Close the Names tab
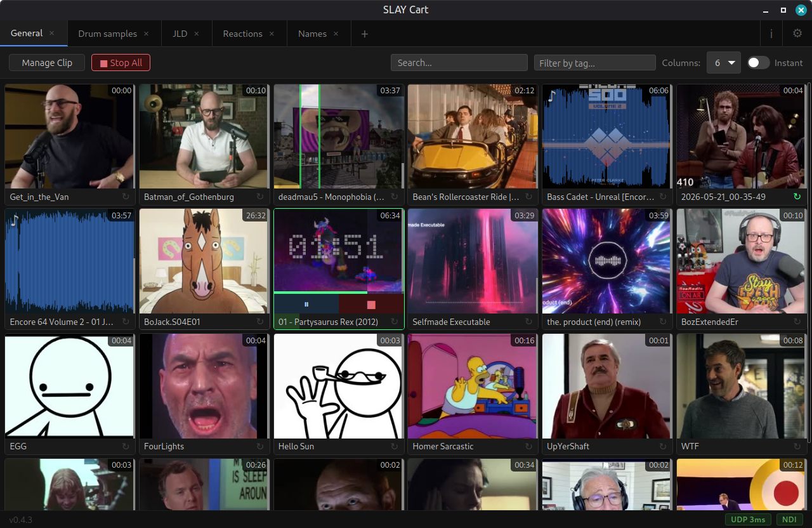Screen dimensions: 812x528 point(336,34)
